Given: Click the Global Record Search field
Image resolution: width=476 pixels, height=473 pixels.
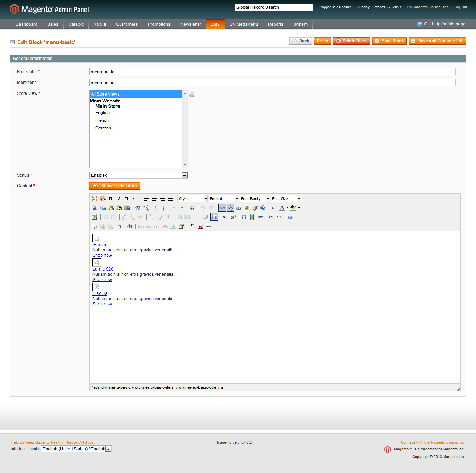Looking at the screenshot, I should pyautogui.click(x=274, y=7).
